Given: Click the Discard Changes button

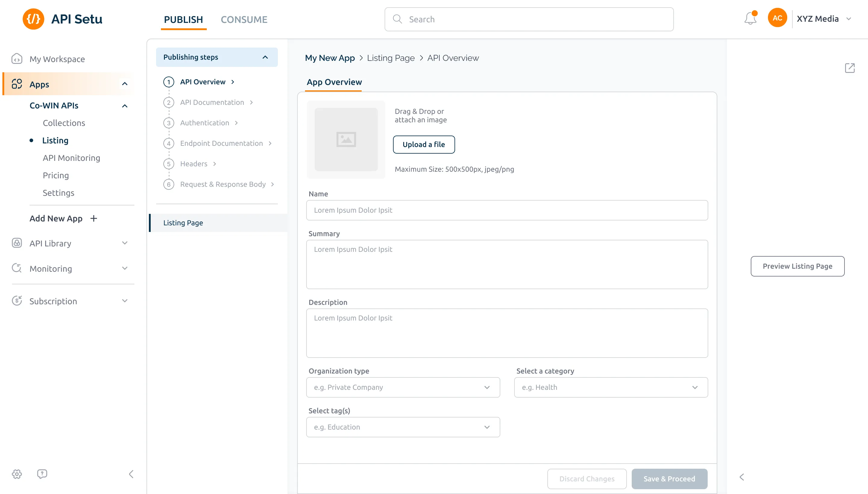Looking at the screenshot, I should pyautogui.click(x=587, y=479).
